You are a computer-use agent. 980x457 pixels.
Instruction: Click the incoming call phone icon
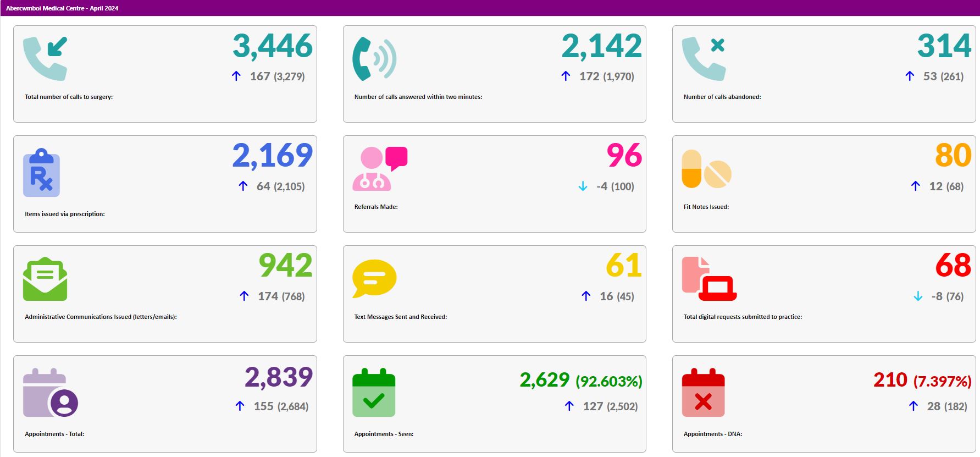(45, 59)
